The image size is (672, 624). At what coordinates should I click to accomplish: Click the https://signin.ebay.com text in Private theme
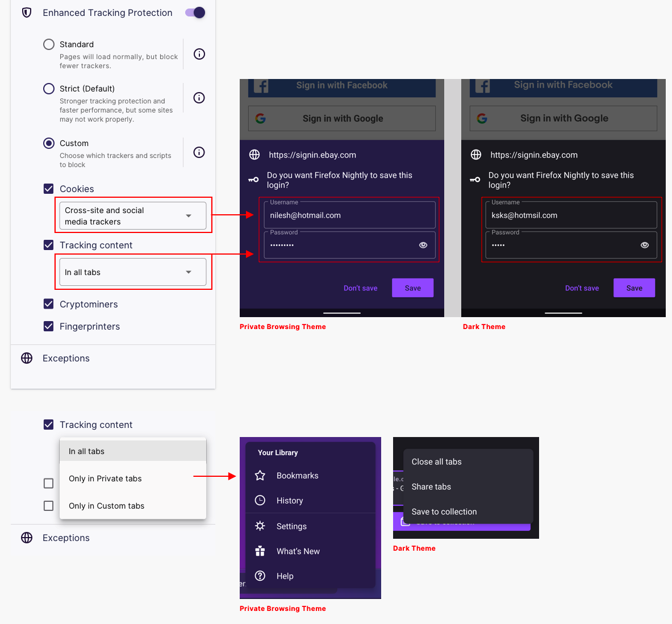pos(312,155)
